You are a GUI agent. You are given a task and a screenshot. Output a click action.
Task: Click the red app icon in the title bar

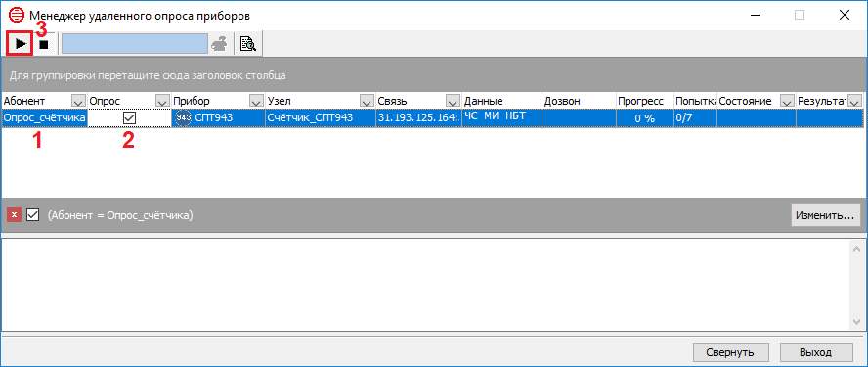click(16, 16)
